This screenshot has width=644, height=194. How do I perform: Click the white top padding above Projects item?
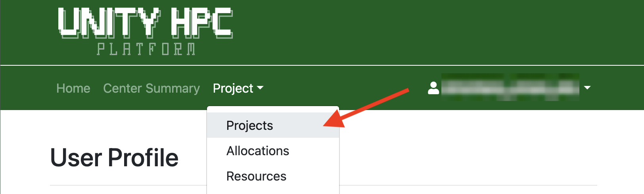tap(273, 109)
